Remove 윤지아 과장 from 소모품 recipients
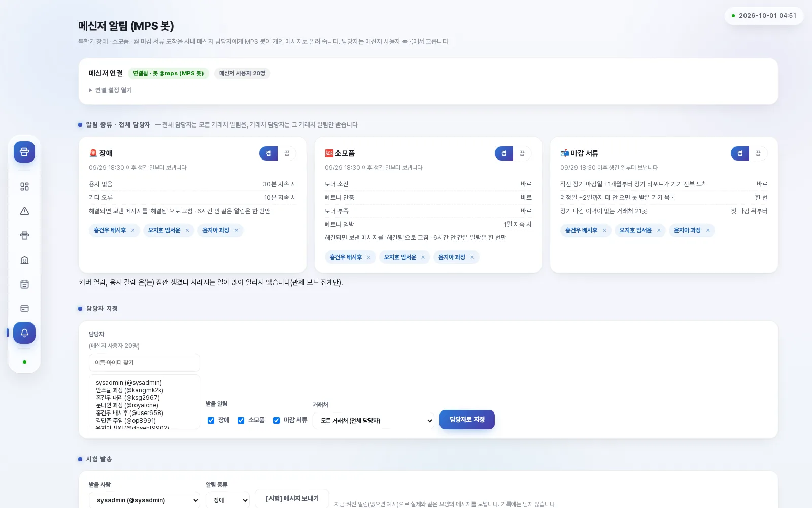 [x=472, y=257]
